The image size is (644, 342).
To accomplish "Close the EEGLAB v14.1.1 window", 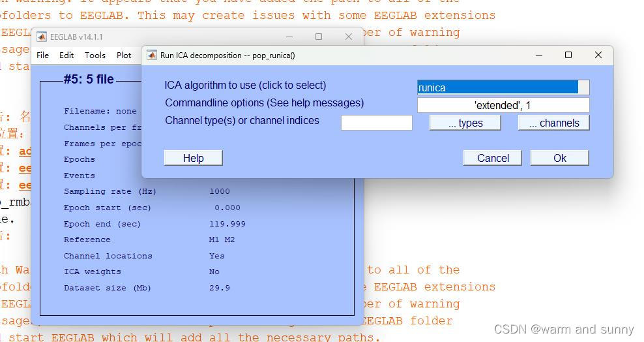I will click(349, 37).
